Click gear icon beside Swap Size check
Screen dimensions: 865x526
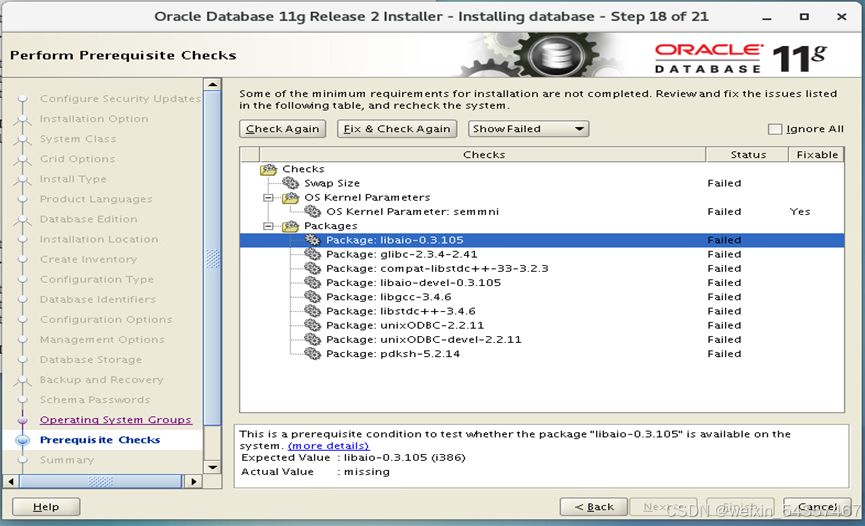tap(291, 183)
